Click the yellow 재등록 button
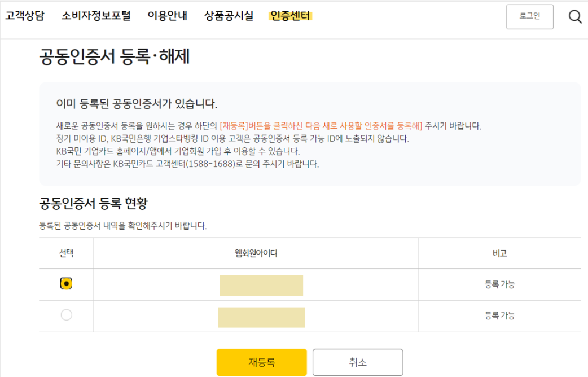Screen dimensions: 588x377 [x=261, y=362]
